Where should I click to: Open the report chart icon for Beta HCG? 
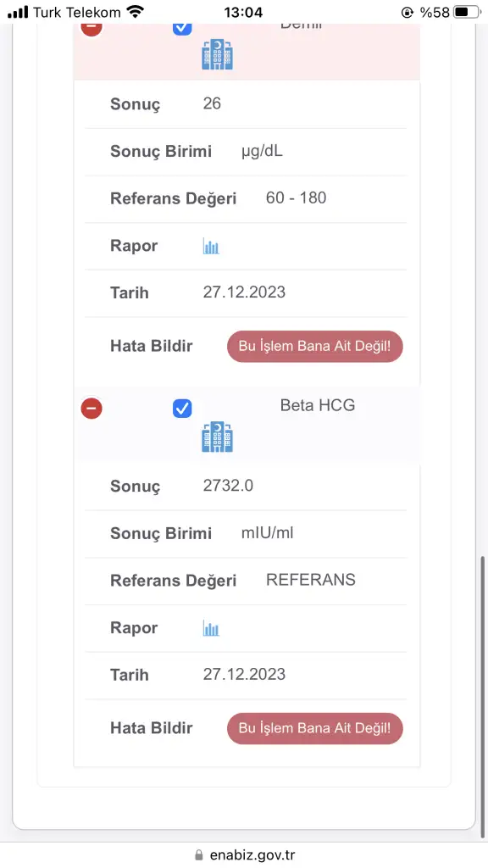tap(211, 628)
